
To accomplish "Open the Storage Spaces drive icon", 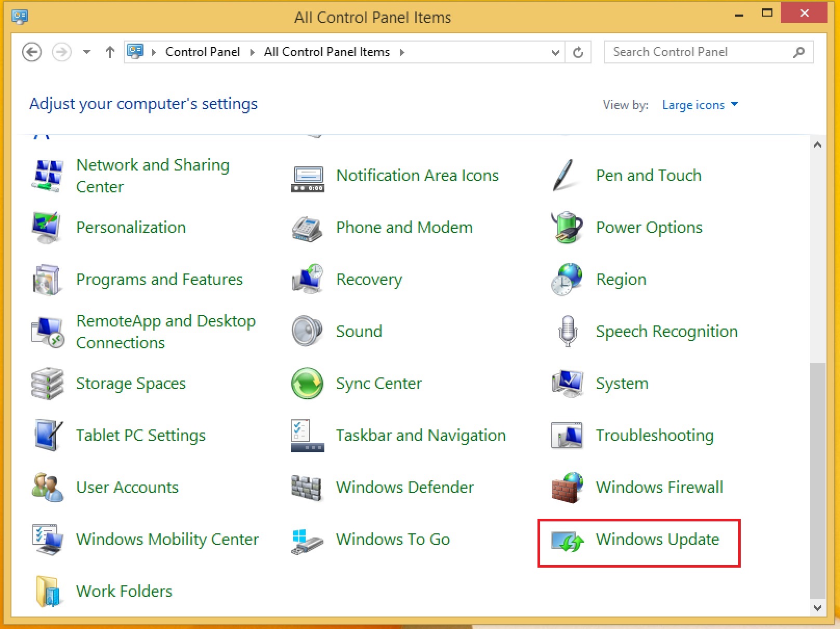I will click(x=47, y=384).
